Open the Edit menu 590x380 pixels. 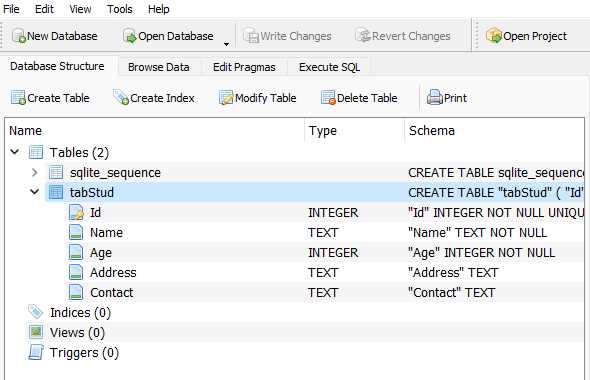44,9
